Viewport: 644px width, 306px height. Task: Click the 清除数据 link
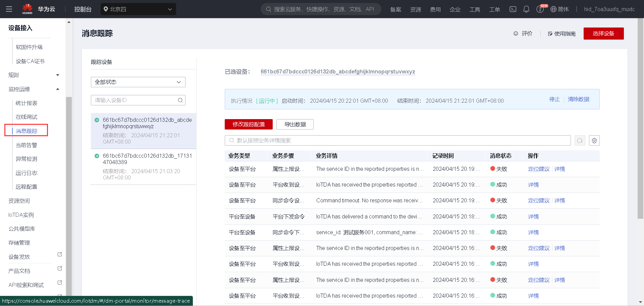coord(578,99)
